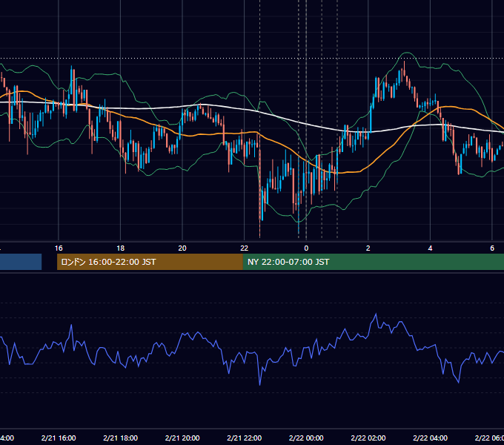
Task: Click the 2/21 18:00 label on indicator axis
Action: coord(120,438)
